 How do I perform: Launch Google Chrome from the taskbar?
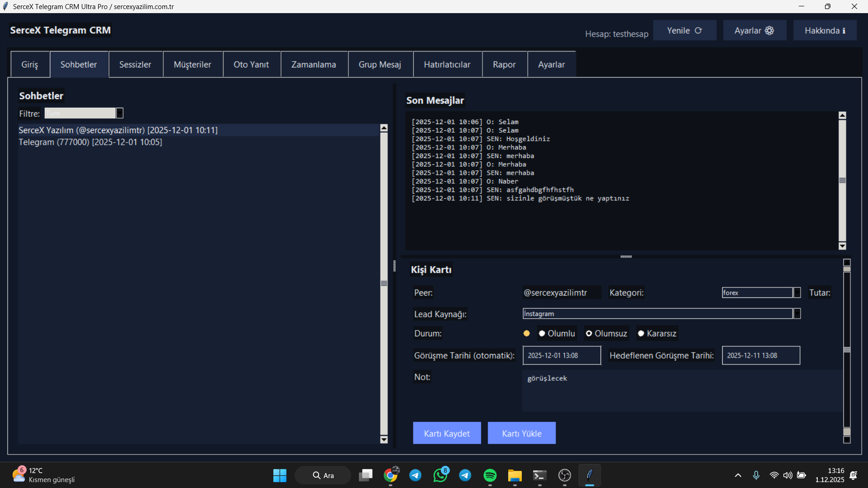click(x=391, y=475)
